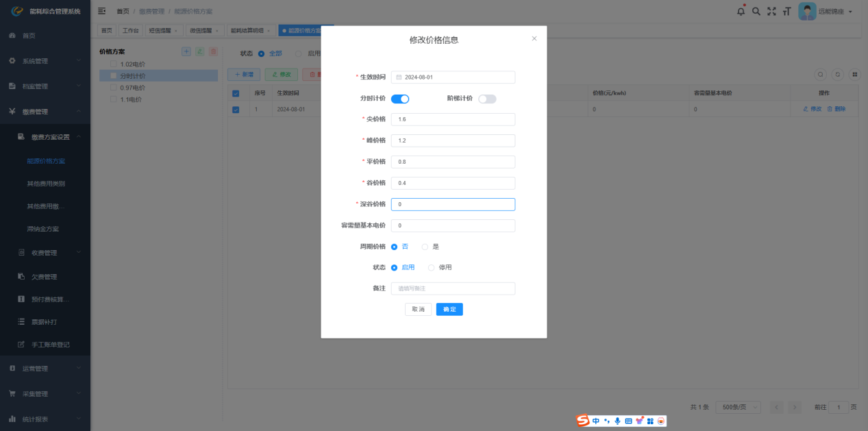Select the 停用 status radio in dialog

(x=432, y=267)
